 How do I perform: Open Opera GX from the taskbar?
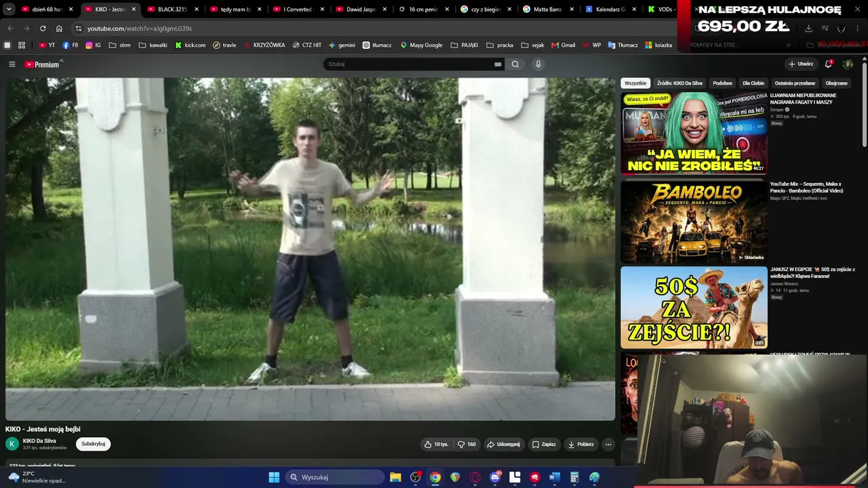pos(475,477)
